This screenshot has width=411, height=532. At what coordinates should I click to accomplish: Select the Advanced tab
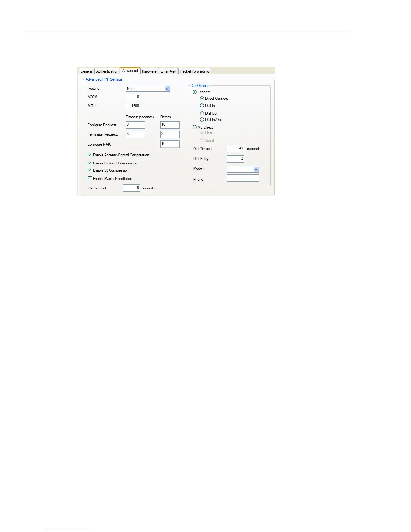click(130, 71)
